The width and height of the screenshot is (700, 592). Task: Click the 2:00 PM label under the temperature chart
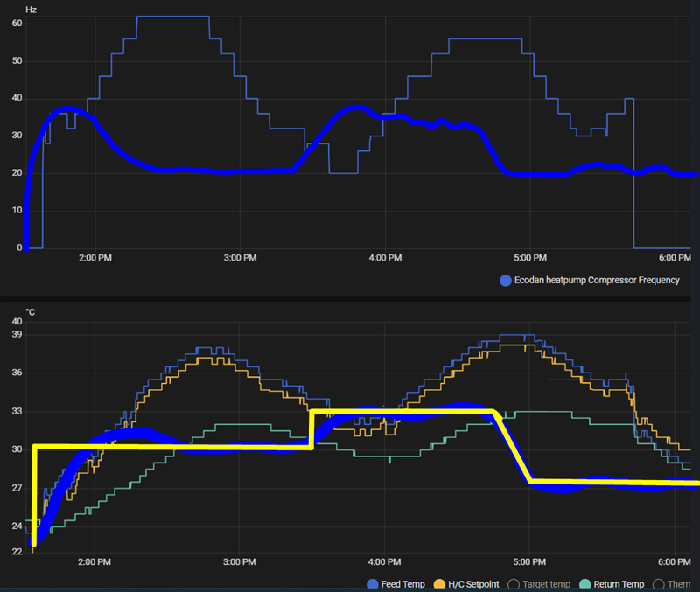coord(94,562)
